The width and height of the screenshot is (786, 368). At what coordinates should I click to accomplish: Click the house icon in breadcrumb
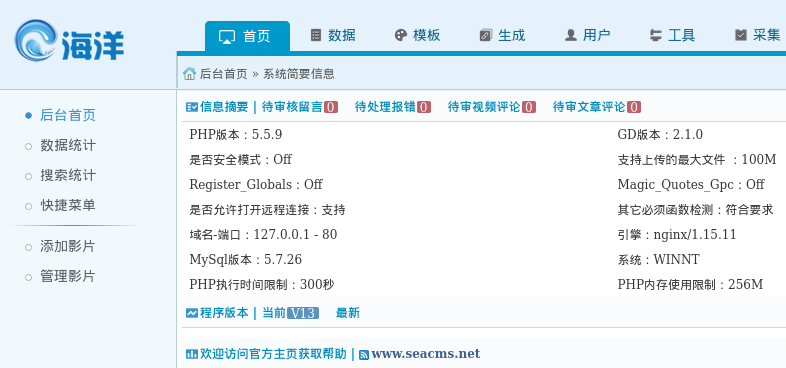point(189,74)
